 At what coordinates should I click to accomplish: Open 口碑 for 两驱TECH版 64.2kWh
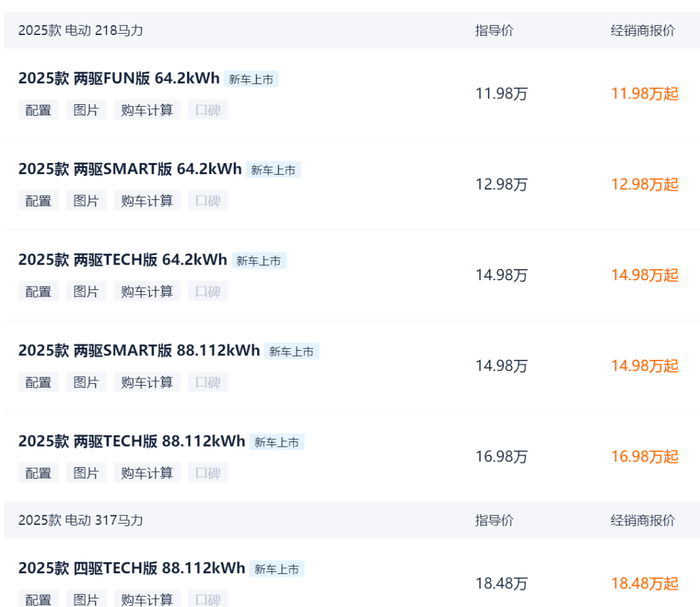click(207, 292)
